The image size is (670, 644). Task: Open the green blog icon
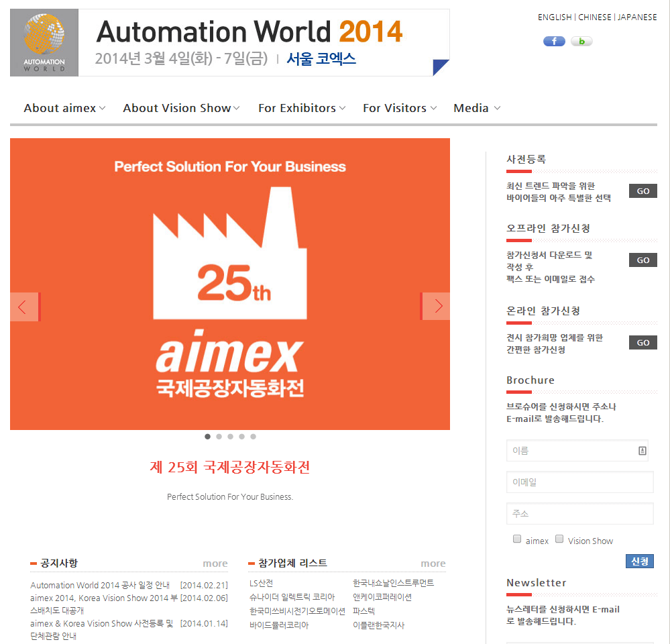coord(581,42)
